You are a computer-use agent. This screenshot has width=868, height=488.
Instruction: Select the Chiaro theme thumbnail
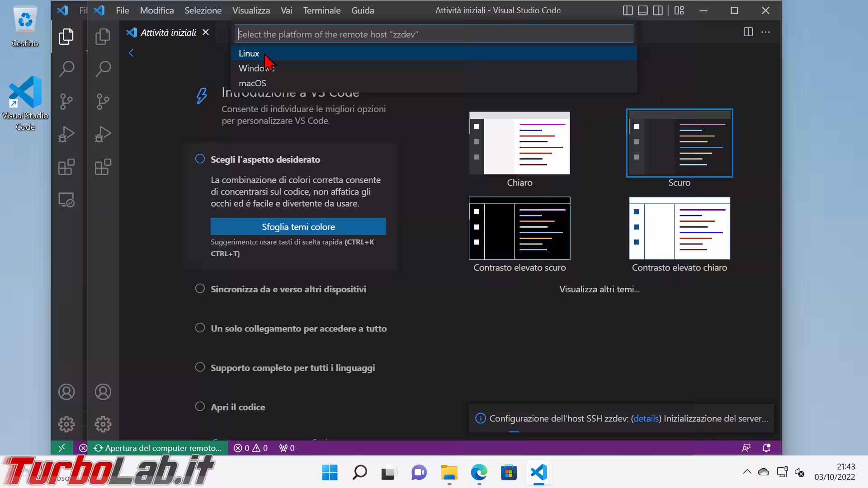point(519,143)
